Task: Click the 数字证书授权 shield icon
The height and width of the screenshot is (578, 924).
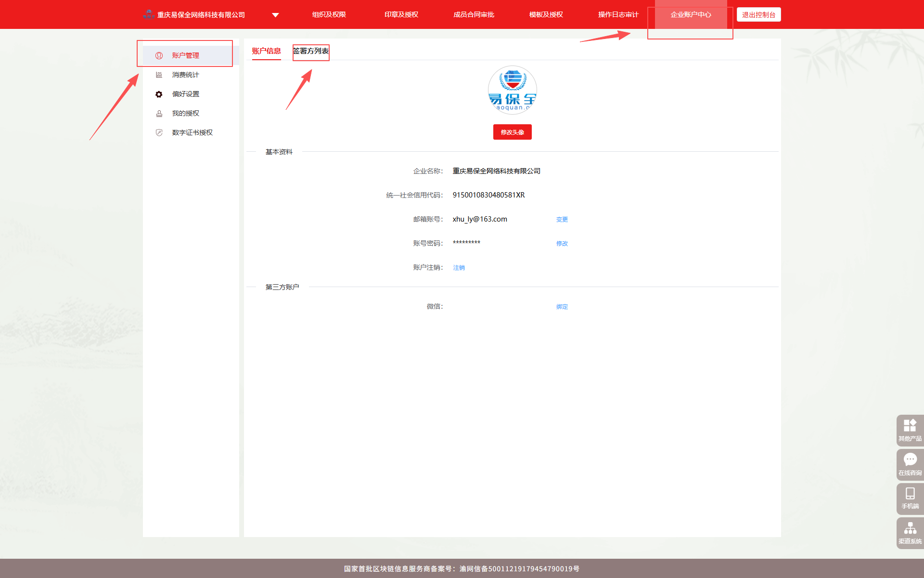Action: coord(159,132)
